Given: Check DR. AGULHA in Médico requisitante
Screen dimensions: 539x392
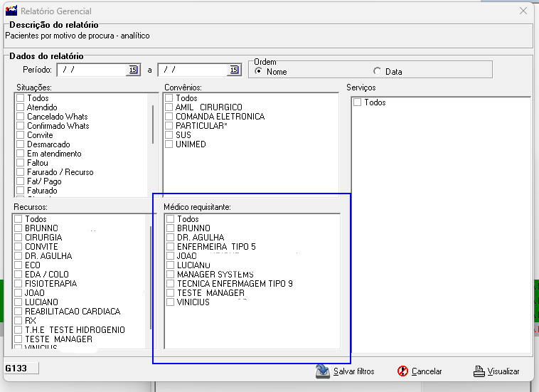Looking at the screenshot, I should (x=170, y=238).
